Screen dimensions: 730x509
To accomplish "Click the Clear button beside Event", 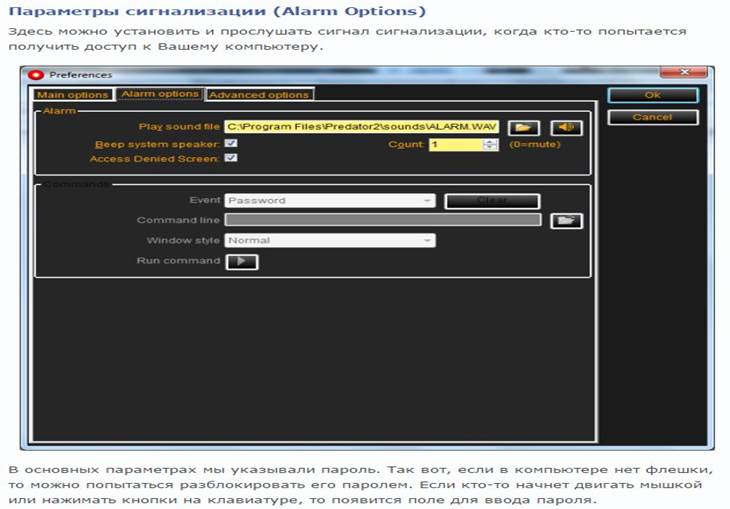I will coord(491,200).
